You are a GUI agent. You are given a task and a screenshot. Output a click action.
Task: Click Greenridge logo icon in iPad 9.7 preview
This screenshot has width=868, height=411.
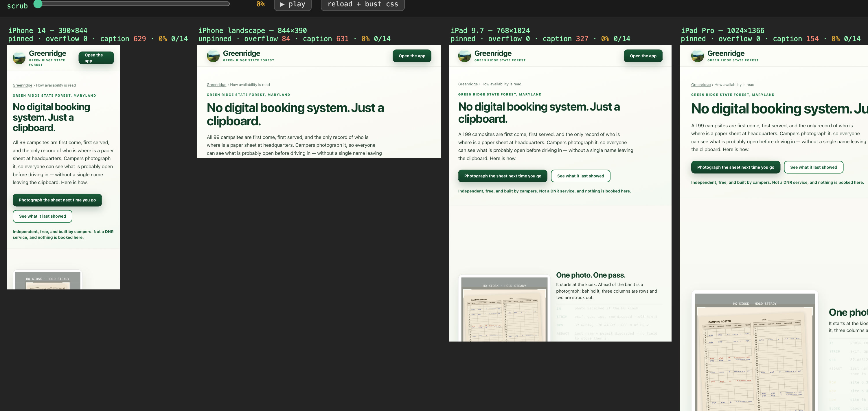click(464, 56)
